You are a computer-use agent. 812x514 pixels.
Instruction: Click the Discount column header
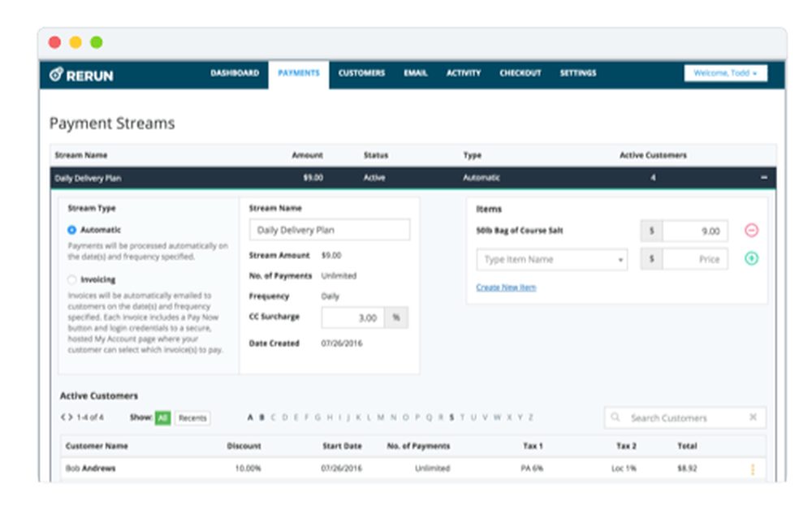coord(244,446)
